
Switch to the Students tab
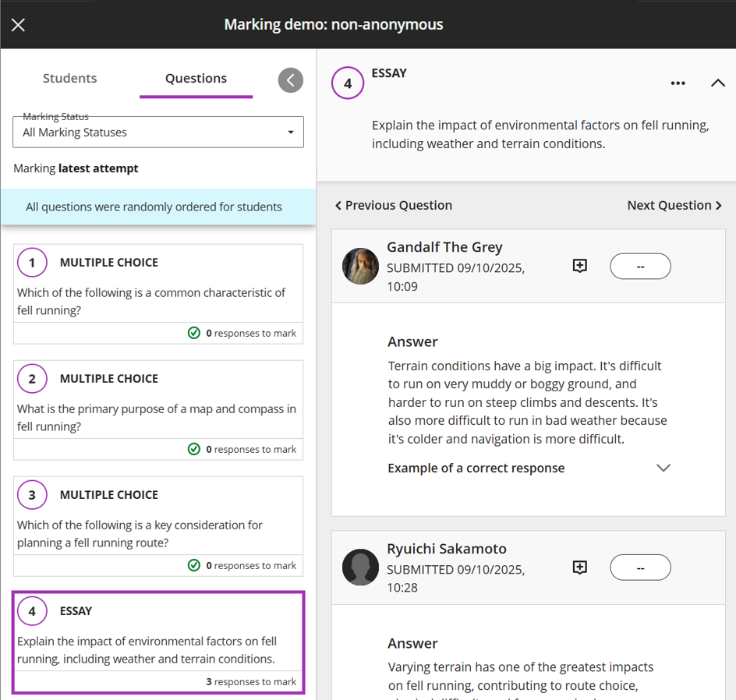pyautogui.click(x=70, y=79)
